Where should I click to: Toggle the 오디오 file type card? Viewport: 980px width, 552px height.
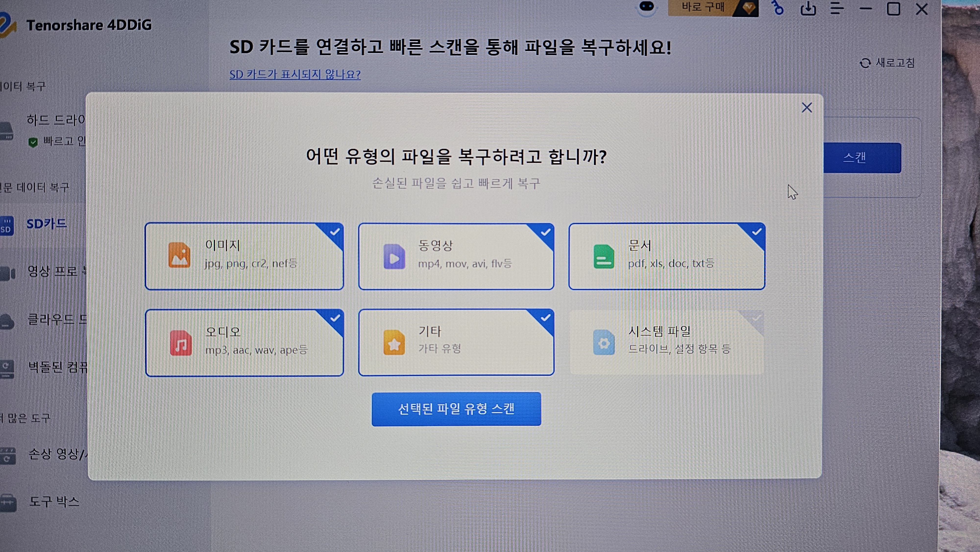[x=244, y=343]
